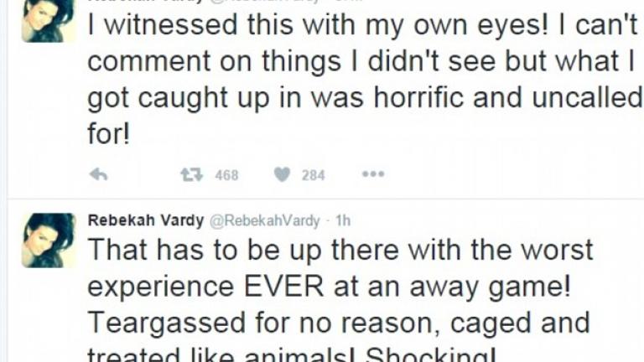Like the tweet using the heart icon
Screen dimensions: 644x362
pyautogui.click(x=283, y=174)
